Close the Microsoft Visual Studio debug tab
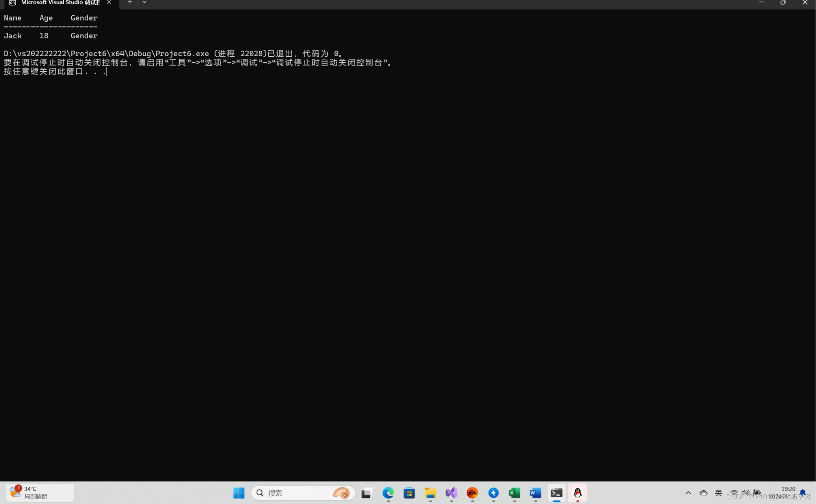The width and height of the screenshot is (816, 504). tap(109, 2)
